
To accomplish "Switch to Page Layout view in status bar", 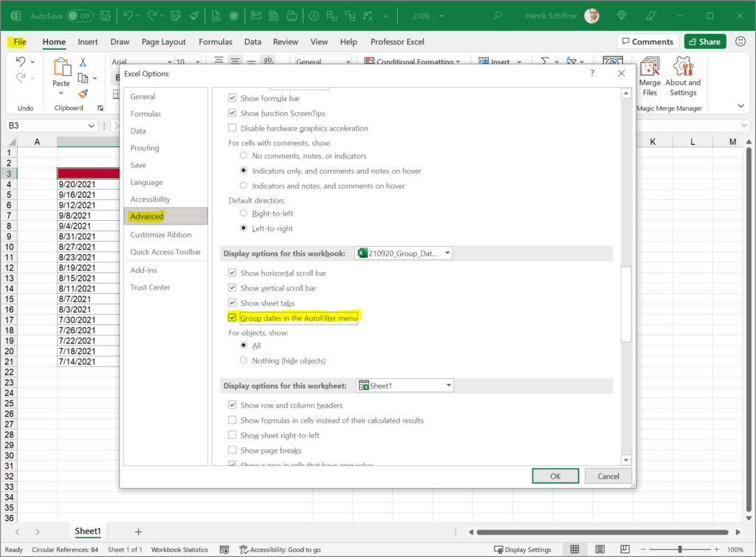I will coord(599,550).
